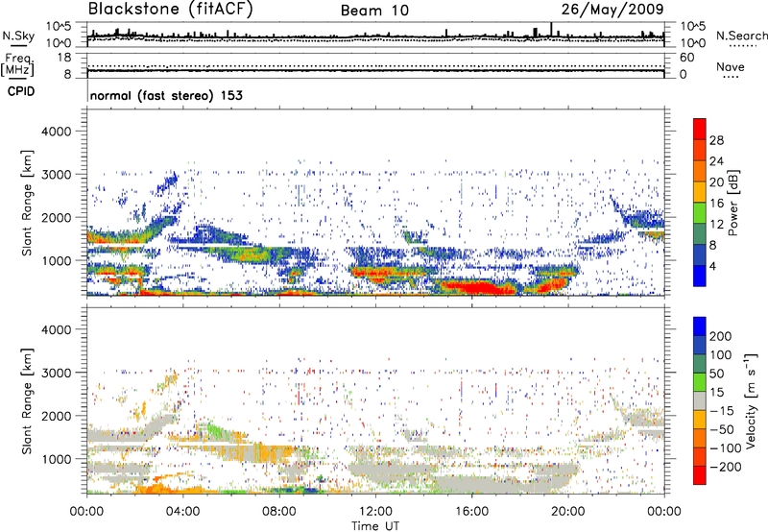Screen dimensions: 768x532
Task: Pick the bright blue Power segment below 4
Action: click(700, 276)
